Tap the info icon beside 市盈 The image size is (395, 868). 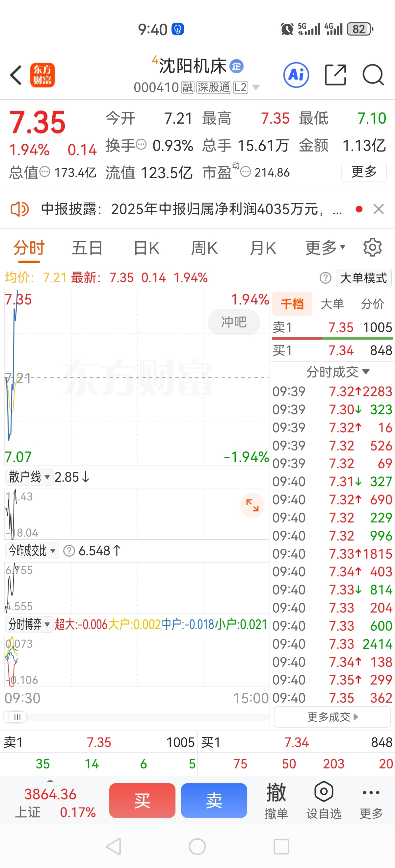[246, 172]
